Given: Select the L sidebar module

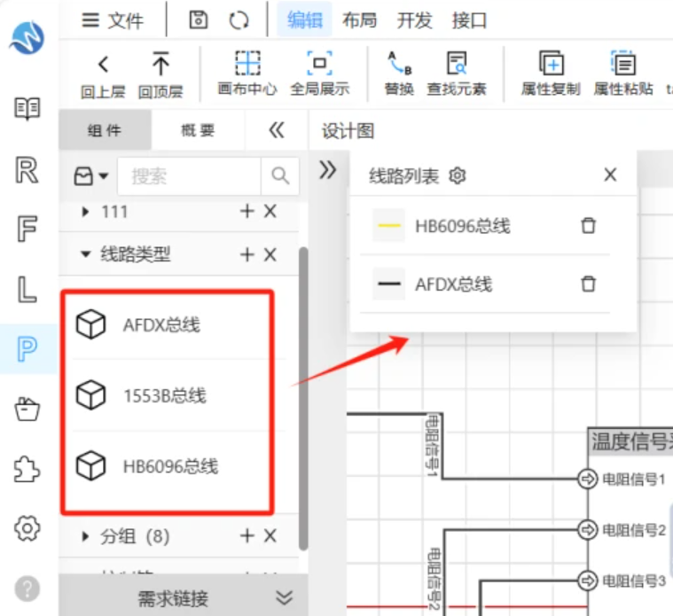Looking at the screenshot, I should (27, 289).
